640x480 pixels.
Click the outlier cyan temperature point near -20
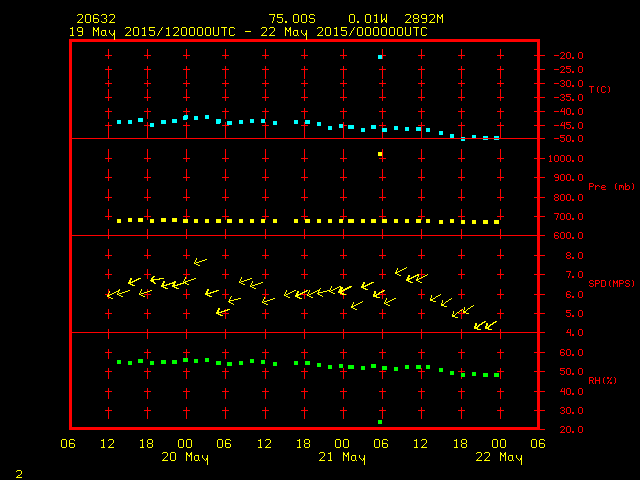pos(380,57)
